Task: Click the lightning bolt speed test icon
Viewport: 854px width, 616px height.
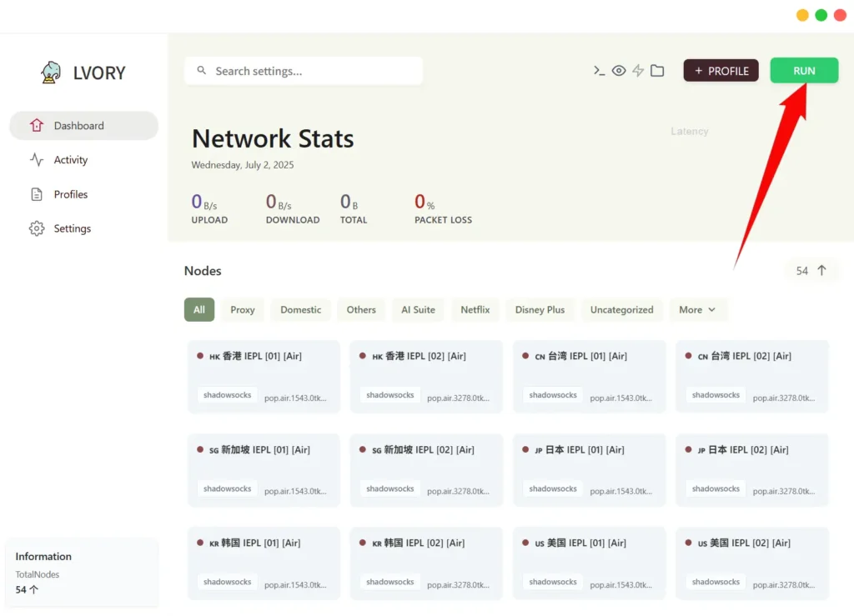Action: 638,71
